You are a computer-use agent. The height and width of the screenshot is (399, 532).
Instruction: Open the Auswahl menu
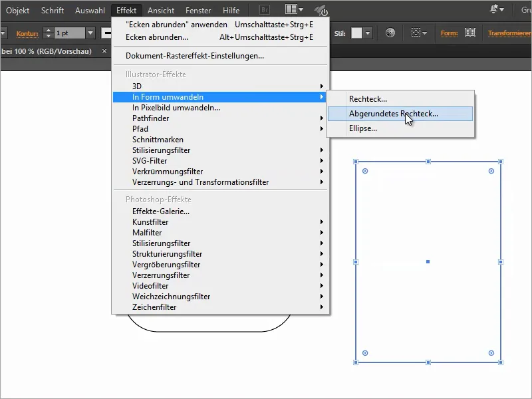(x=90, y=11)
